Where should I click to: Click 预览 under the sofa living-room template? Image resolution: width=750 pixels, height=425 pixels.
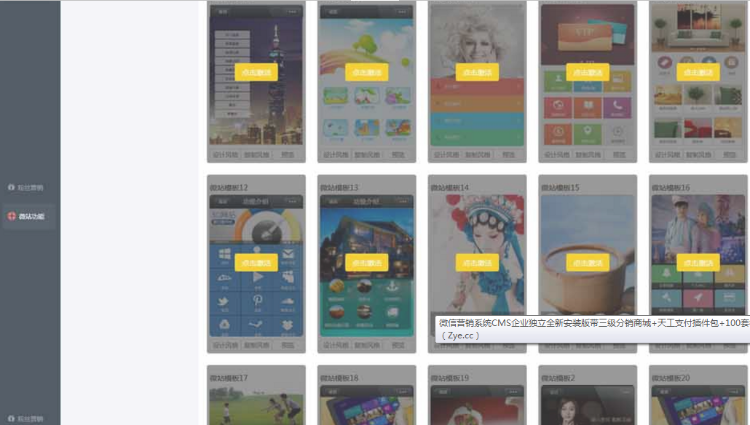click(729, 154)
